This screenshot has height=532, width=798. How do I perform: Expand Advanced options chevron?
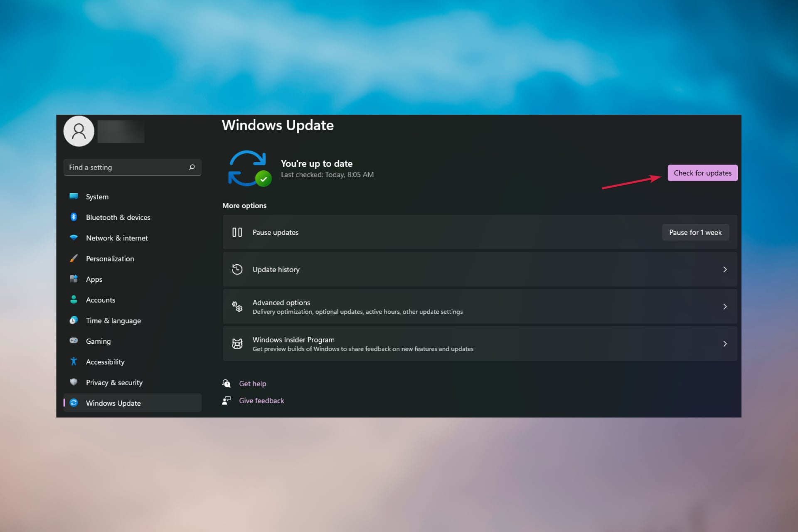pos(725,307)
